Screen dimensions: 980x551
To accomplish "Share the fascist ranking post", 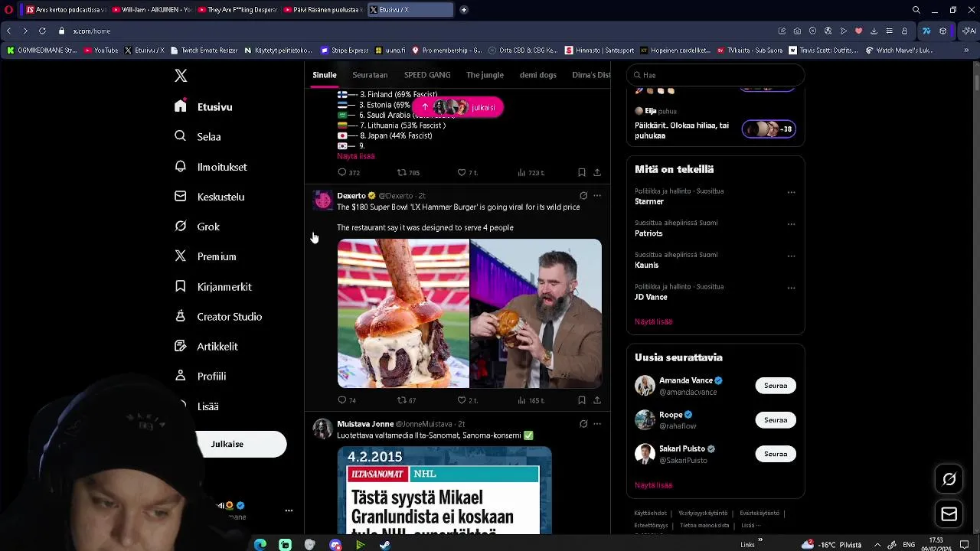I will (597, 173).
